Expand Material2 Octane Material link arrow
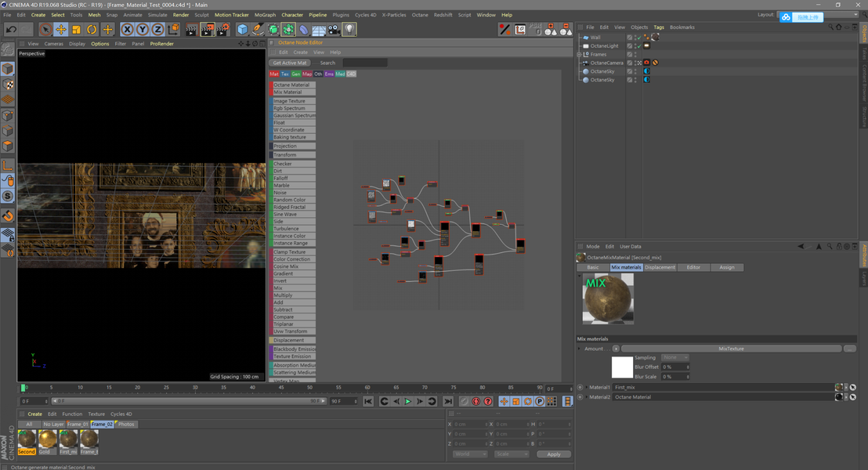This screenshot has height=470, width=868. pos(586,397)
